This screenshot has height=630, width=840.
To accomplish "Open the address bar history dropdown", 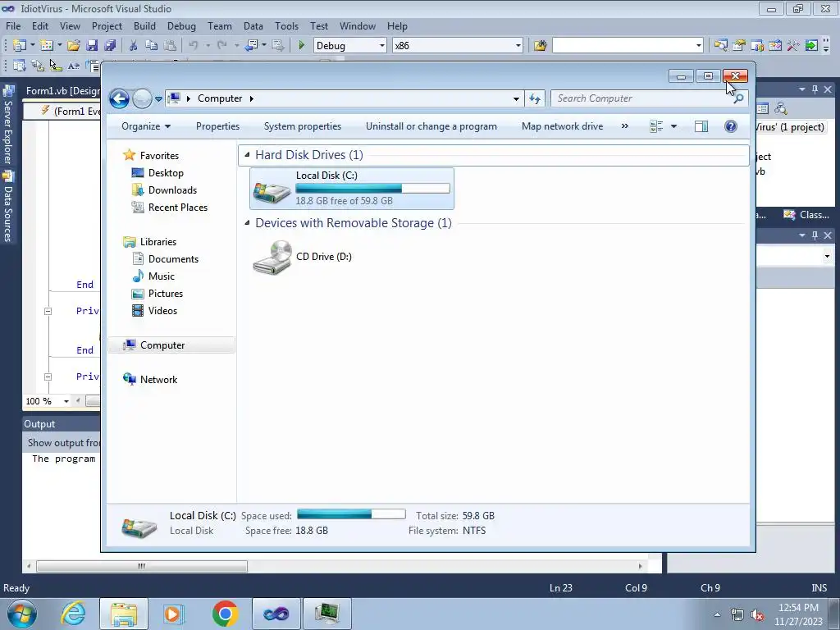I will click(516, 98).
